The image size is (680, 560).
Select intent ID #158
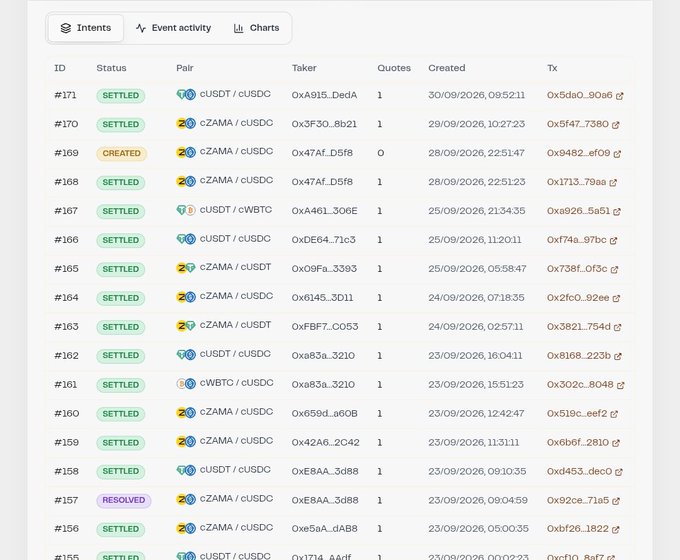point(66,472)
